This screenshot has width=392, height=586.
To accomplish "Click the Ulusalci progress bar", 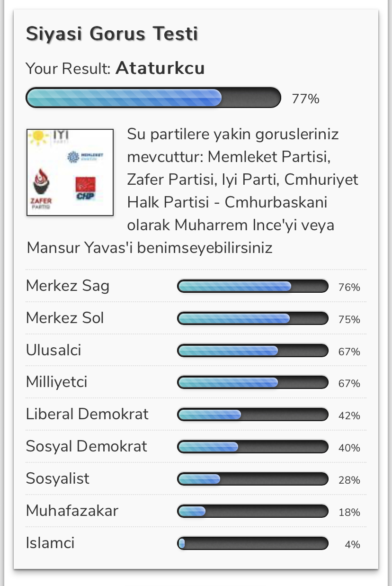I will click(253, 351).
